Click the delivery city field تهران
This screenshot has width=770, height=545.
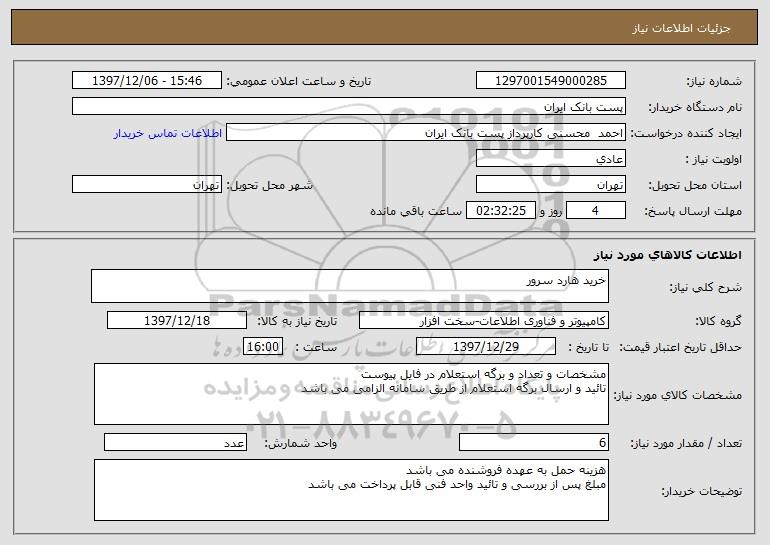point(147,184)
